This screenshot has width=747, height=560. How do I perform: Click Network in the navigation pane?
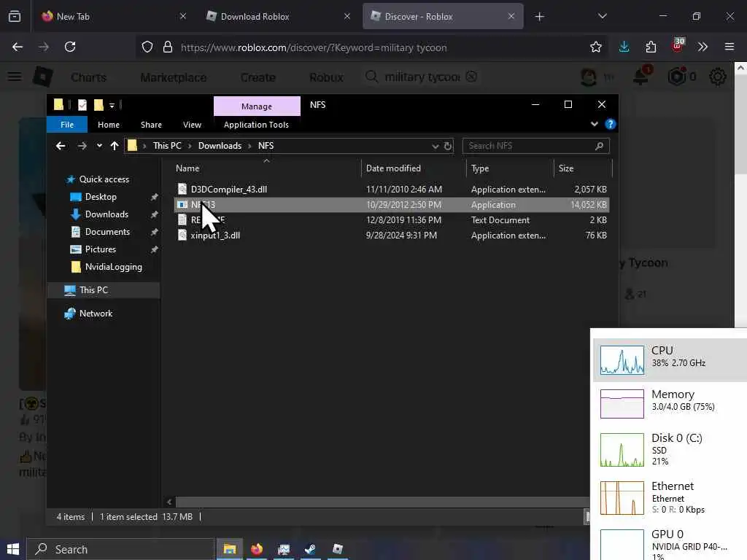[96, 314]
